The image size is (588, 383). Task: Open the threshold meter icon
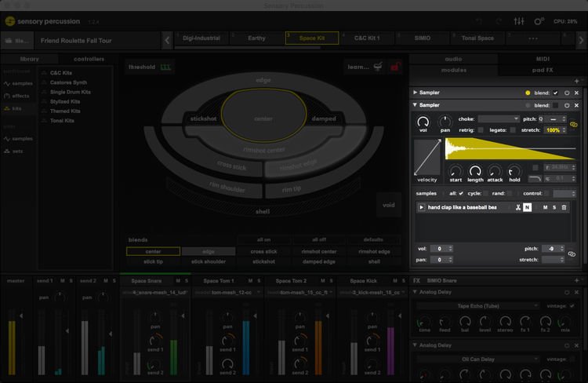pos(165,67)
